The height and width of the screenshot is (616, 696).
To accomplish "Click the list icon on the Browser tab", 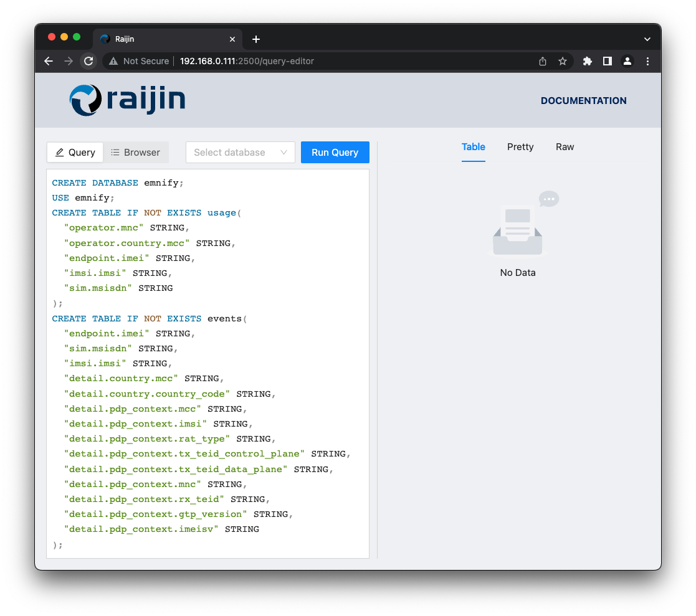I will pos(116,152).
